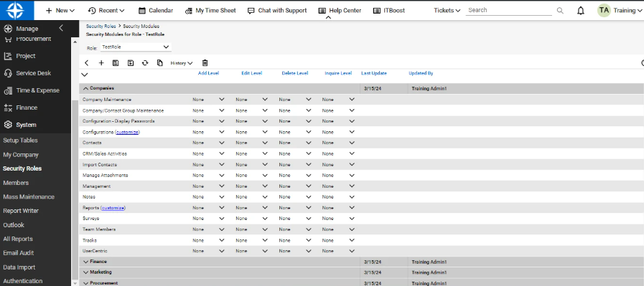Click the plus add icon in the toolbar
This screenshot has height=286, width=644.
click(x=101, y=63)
